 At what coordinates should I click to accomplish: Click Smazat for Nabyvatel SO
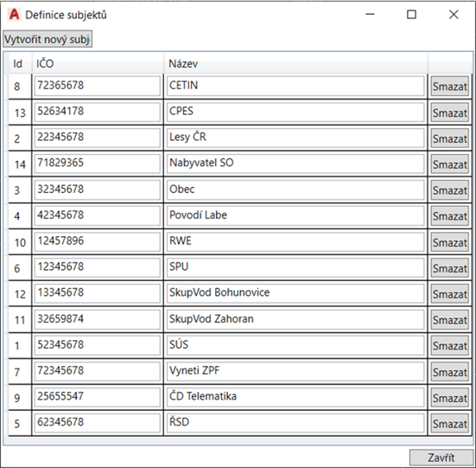(450, 164)
